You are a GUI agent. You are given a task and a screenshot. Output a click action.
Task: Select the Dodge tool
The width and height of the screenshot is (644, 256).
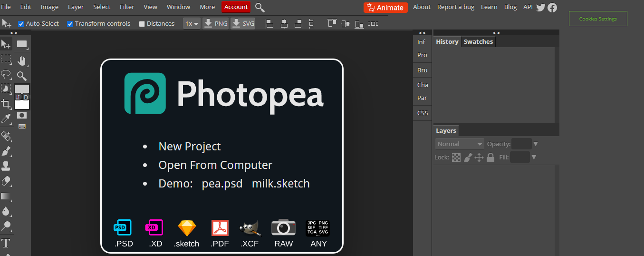[x=6, y=226]
